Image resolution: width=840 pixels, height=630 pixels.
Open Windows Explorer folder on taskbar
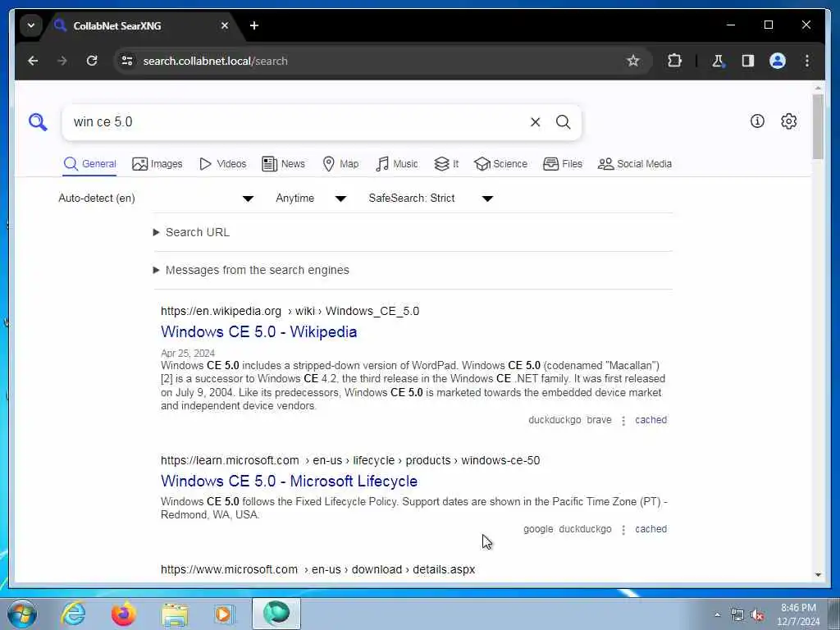click(175, 614)
